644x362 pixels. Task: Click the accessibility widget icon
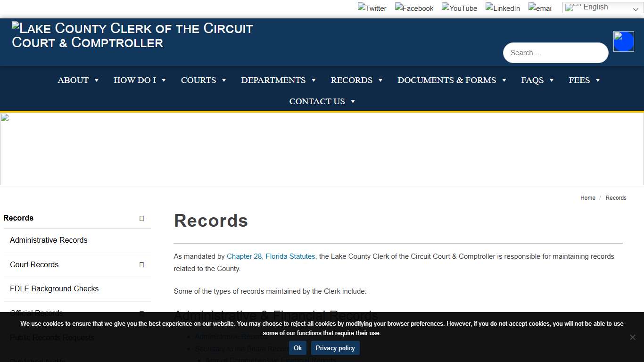[623, 41]
